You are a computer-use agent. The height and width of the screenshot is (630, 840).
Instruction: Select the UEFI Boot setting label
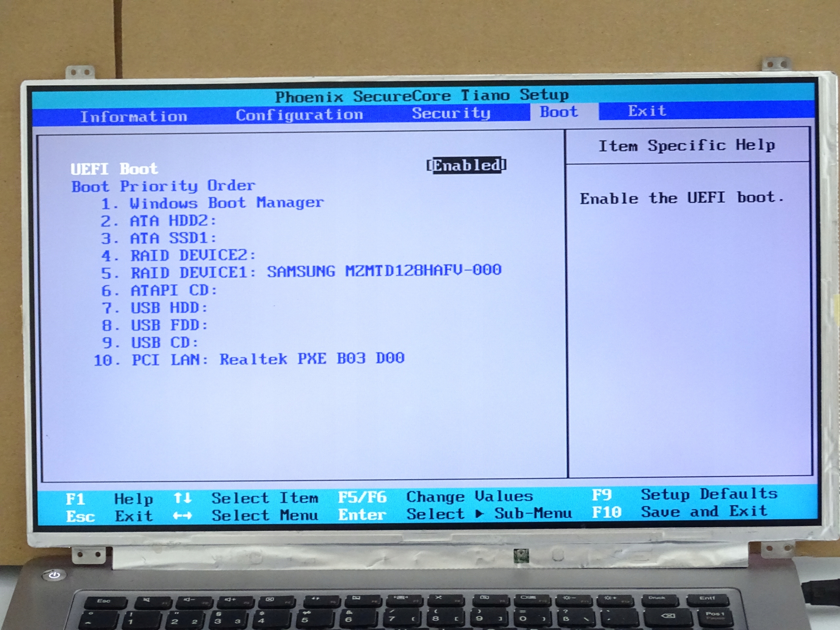pos(114,169)
